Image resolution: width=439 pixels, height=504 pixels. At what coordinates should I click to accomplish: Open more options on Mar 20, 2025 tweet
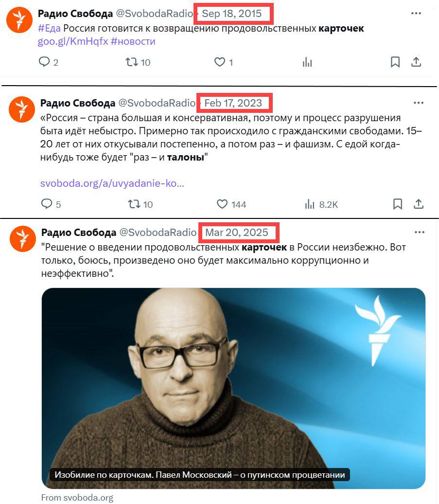[420, 232]
